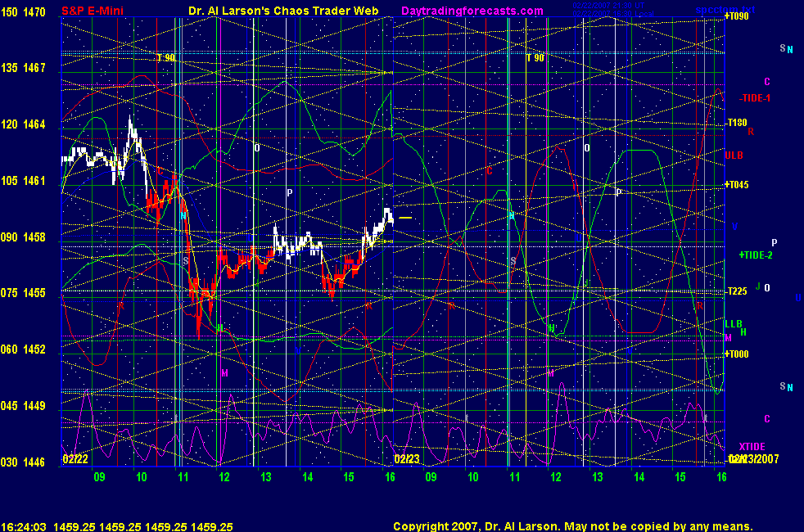Select the "12" hour label of 02/22 session
This screenshot has height=532, width=804.
coord(224,476)
